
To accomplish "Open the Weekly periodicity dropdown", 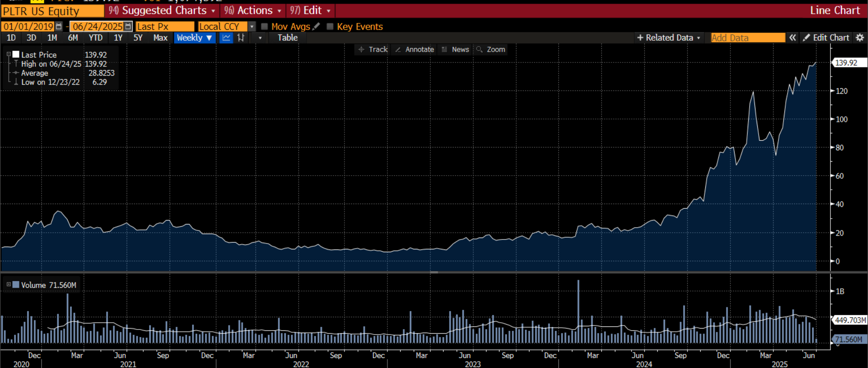I will pos(194,38).
